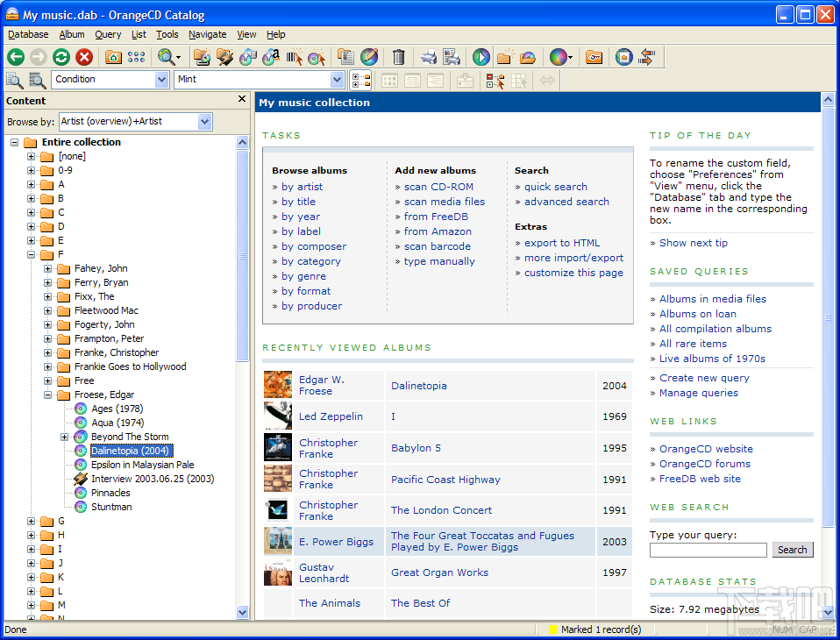Go to the Home page icon
Viewport: 840px width, 640px height.
pyautogui.click(x=113, y=57)
